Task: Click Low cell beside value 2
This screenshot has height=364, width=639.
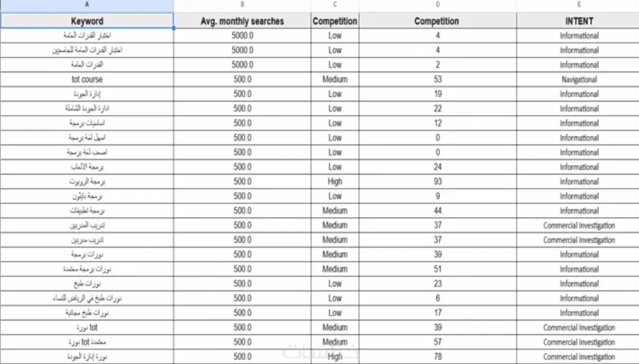Action: 335,64
